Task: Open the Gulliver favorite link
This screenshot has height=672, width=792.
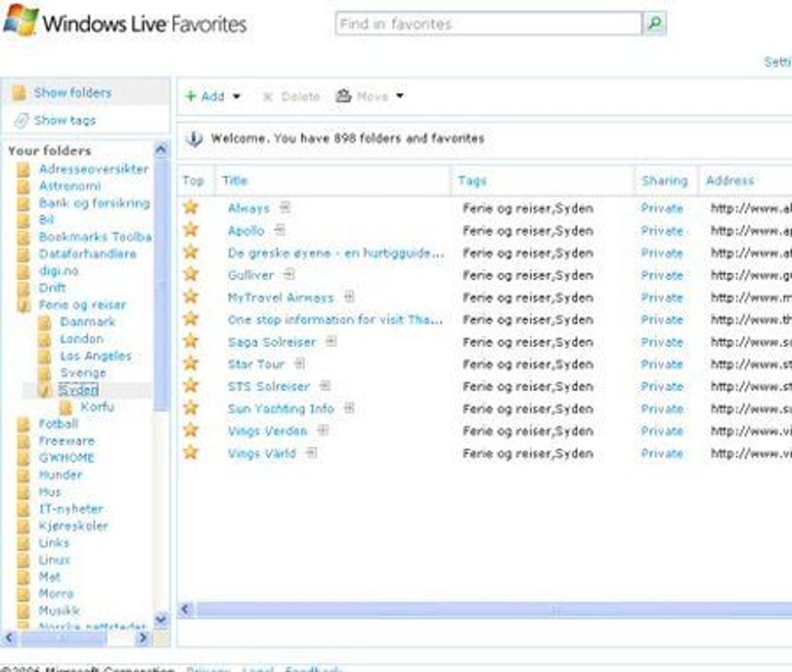Action: click(251, 275)
